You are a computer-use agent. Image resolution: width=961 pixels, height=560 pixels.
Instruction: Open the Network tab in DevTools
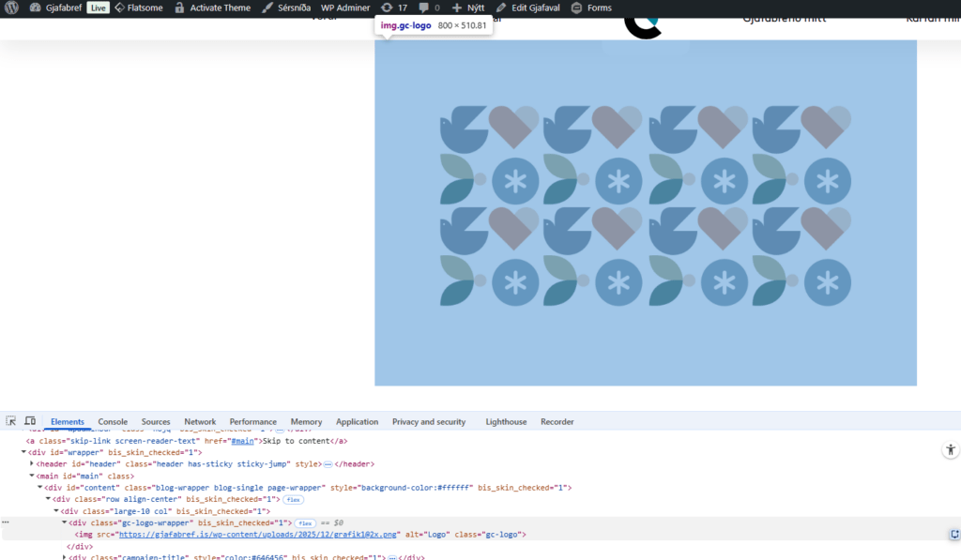(200, 422)
